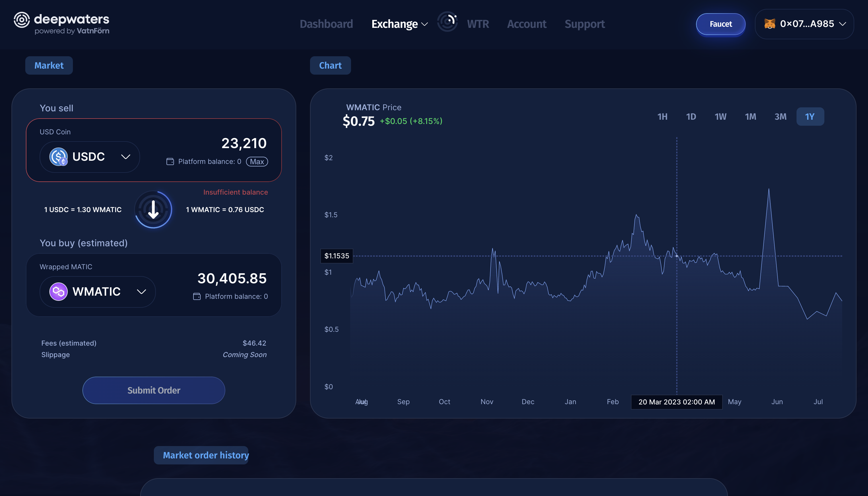The height and width of the screenshot is (496, 868).
Task: Open the Account page
Action: click(x=527, y=24)
